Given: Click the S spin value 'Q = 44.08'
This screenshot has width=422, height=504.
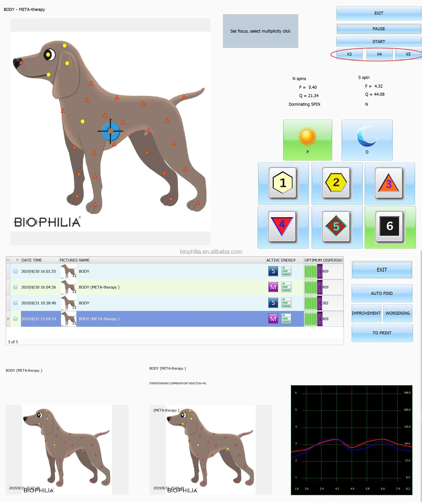Looking at the screenshot, I should click(x=375, y=94).
